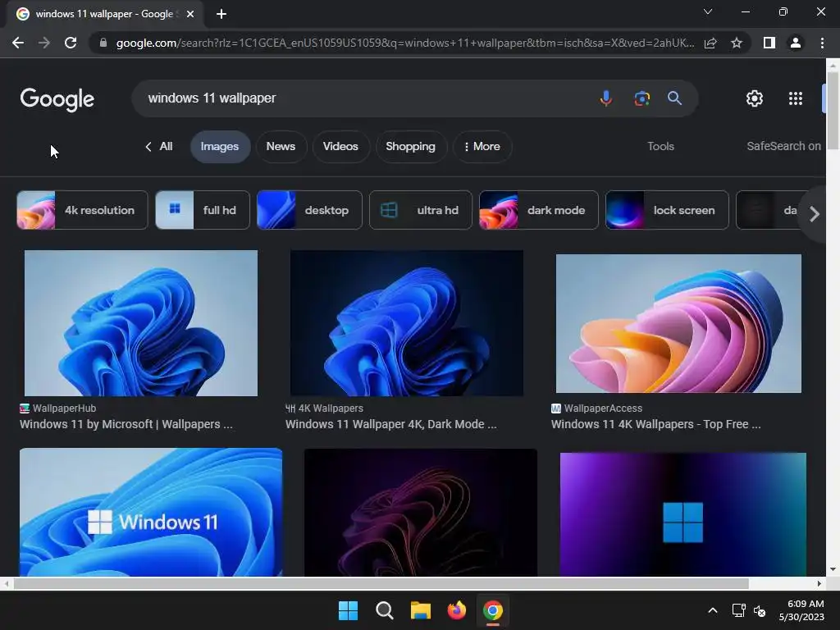Click the network status tray icon
The image size is (840, 630).
739,610
